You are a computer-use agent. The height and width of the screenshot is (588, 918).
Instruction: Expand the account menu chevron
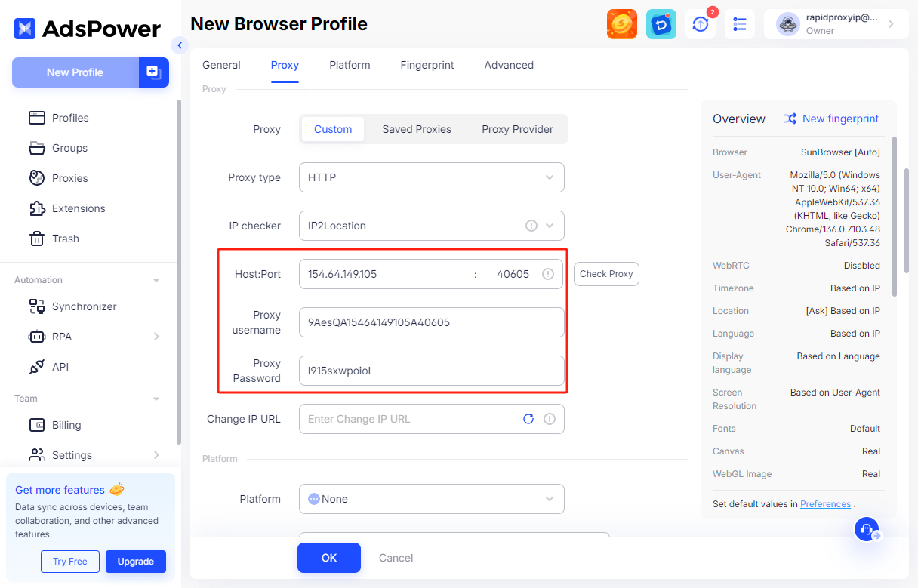click(x=891, y=24)
